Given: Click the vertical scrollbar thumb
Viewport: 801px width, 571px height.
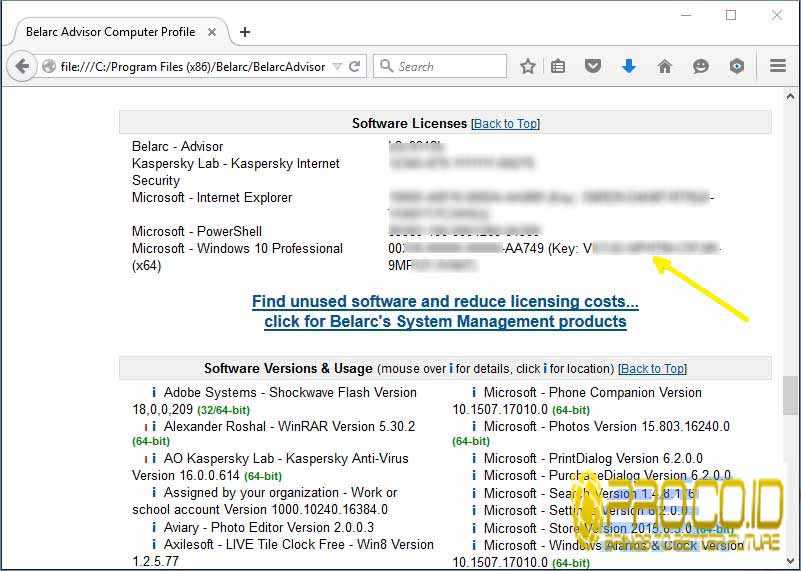Looking at the screenshot, I should (790, 396).
